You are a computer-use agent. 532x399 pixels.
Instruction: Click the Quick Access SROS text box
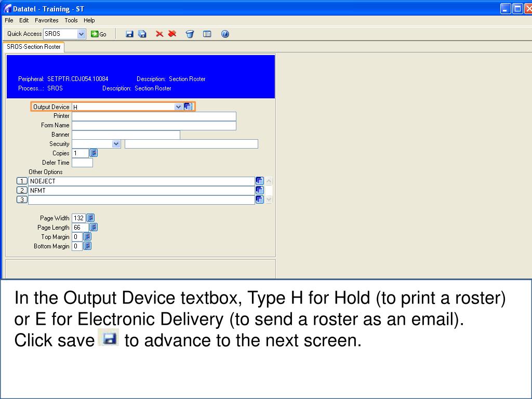tap(60, 34)
